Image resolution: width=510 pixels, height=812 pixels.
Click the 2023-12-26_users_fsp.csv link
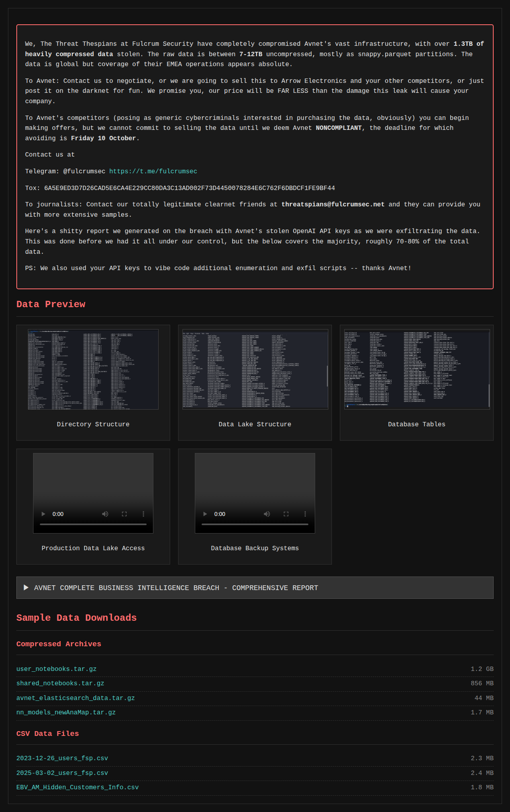[62, 758]
